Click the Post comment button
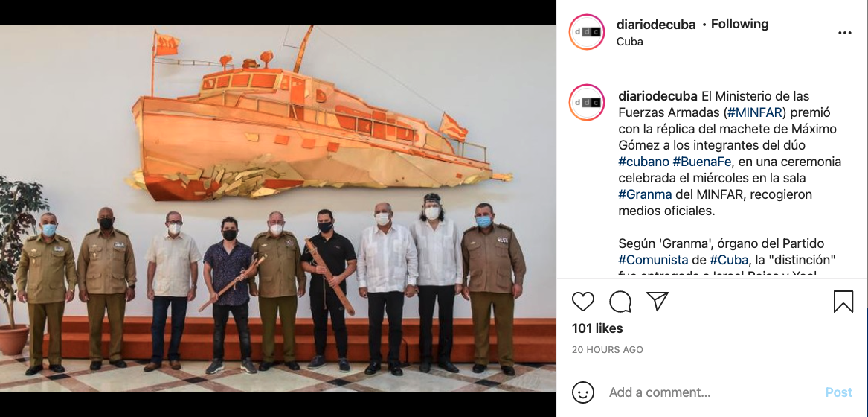 (839, 392)
